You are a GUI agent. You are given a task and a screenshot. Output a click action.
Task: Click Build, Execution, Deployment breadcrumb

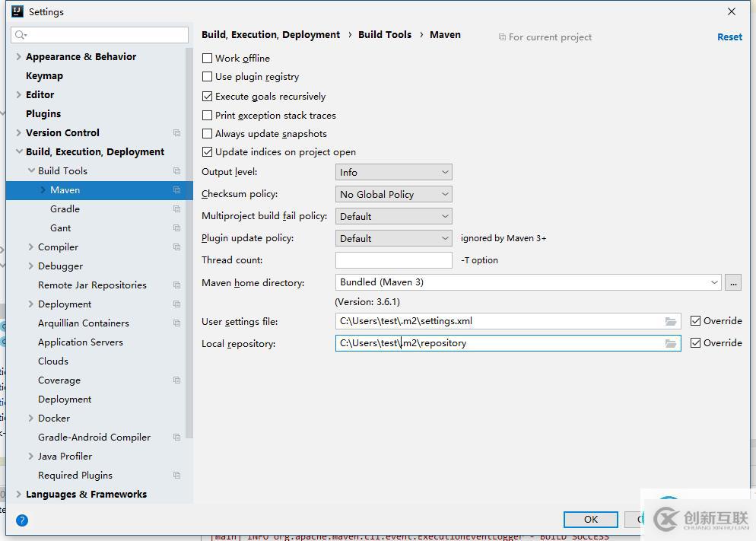271,35
